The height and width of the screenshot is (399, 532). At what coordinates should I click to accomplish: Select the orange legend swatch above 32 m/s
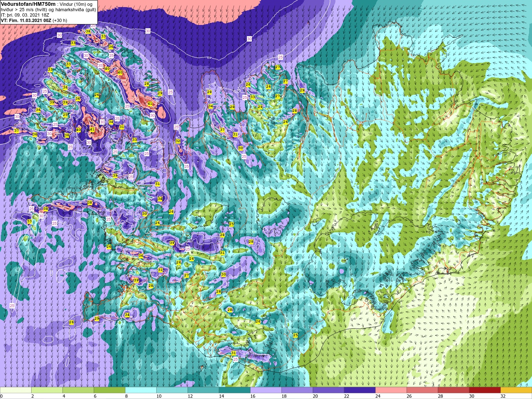pos(516,390)
